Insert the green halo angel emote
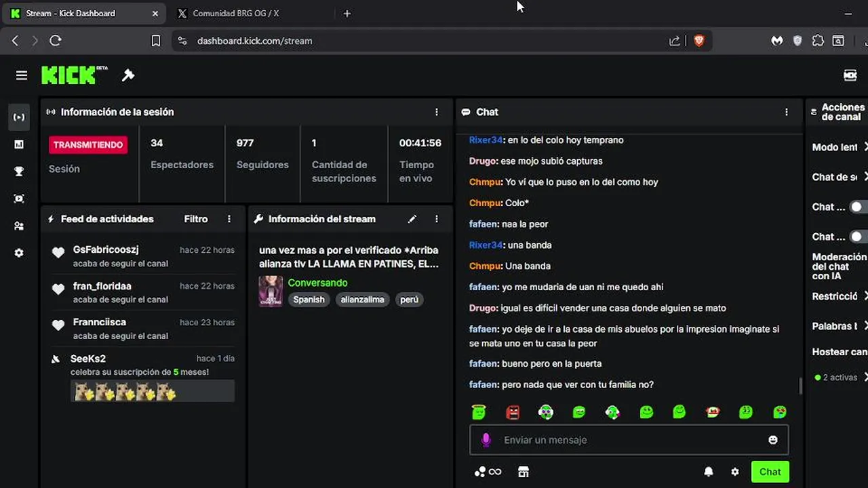 [x=479, y=411]
